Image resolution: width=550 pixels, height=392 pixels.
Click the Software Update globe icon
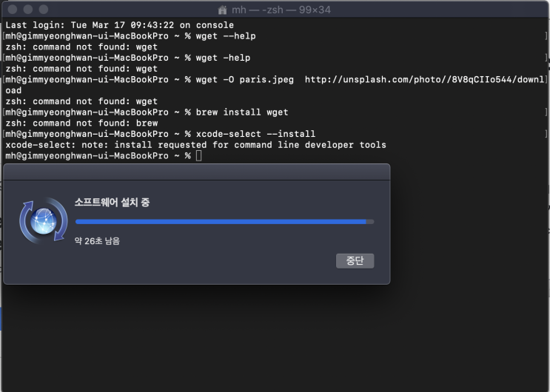[x=44, y=221]
